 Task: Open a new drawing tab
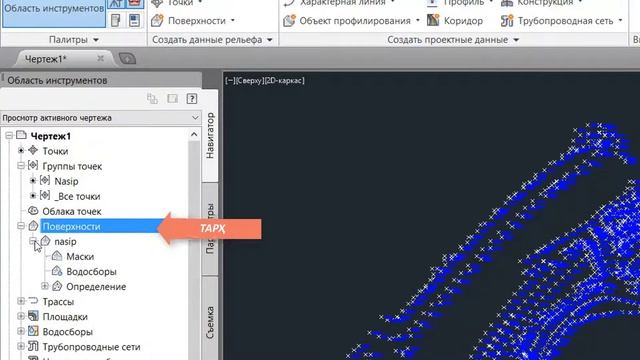point(127,59)
